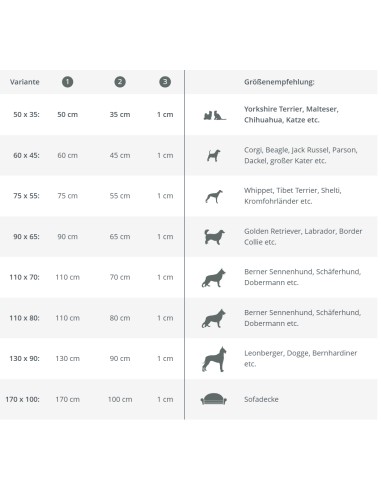381x492 pixels.
Task: Click the number 3 circle icon
Action: (x=165, y=82)
